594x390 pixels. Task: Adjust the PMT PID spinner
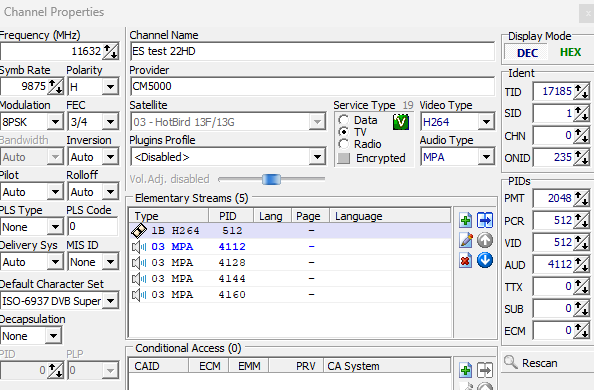[581, 199]
